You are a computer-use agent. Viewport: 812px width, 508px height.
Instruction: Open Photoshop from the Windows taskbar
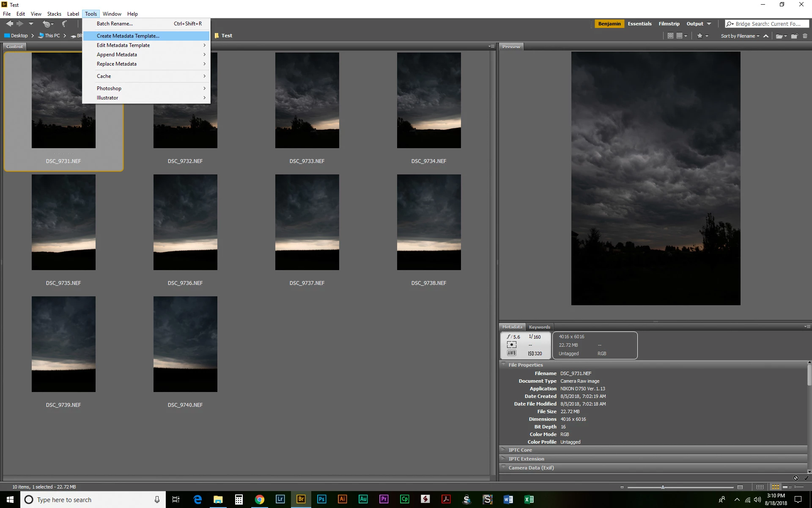[321, 500]
